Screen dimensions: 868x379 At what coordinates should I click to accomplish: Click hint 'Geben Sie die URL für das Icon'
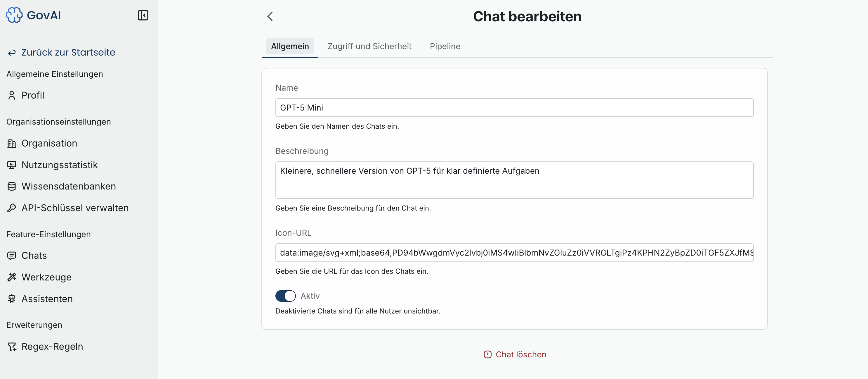(x=351, y=271)
